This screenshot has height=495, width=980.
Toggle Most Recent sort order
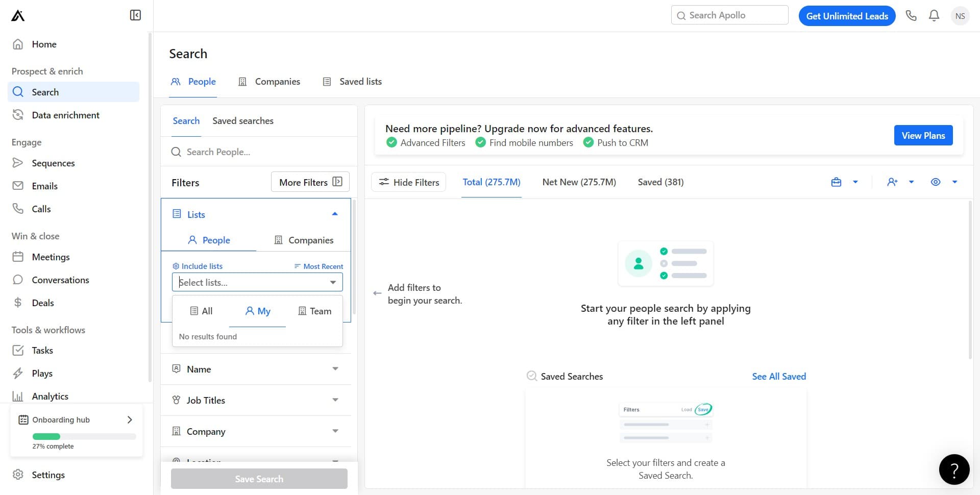pyautogui.click(x=318, y=266)
